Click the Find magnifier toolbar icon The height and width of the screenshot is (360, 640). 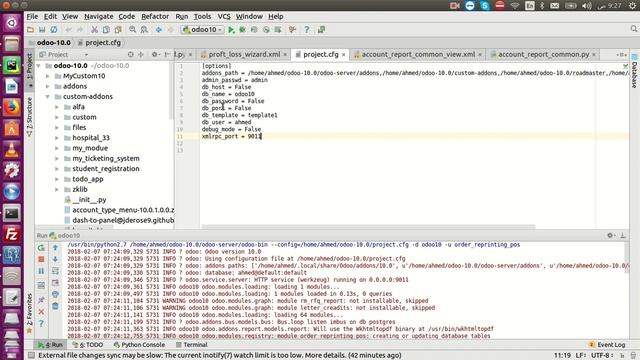(132, 29)
